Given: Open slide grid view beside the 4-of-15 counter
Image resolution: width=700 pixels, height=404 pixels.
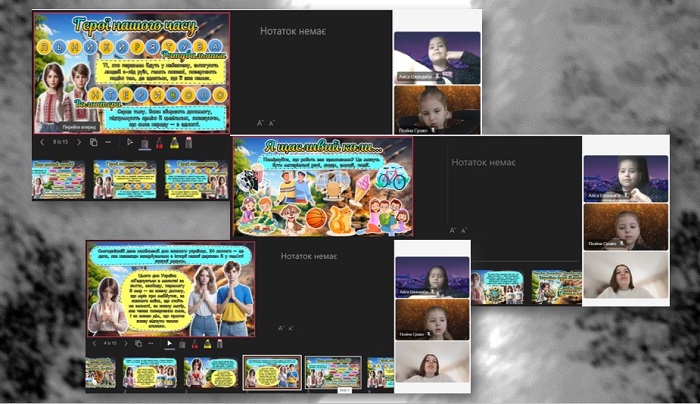Looking at the screenshot, I should click(x=138, y=344).
